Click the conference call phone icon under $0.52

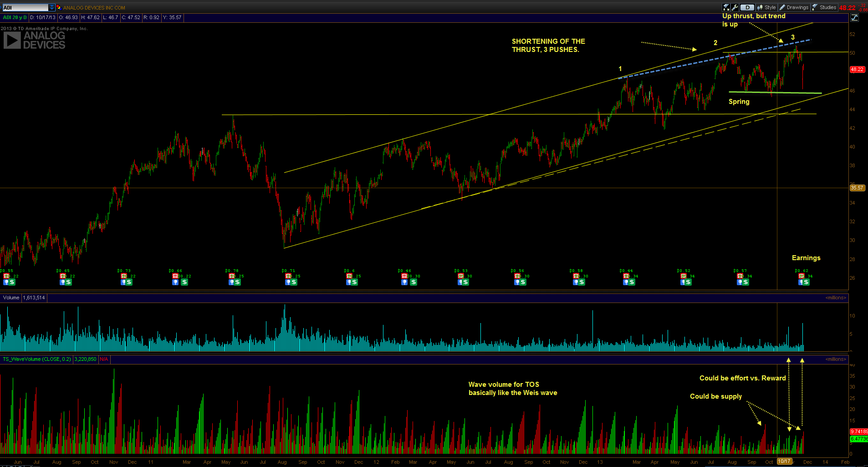pos(683,276)
